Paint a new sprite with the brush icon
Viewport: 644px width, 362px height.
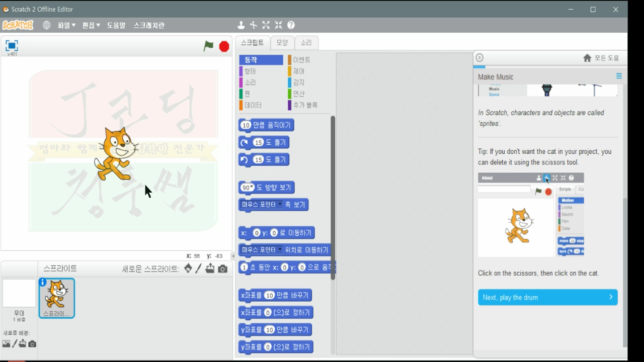(199, 268)
